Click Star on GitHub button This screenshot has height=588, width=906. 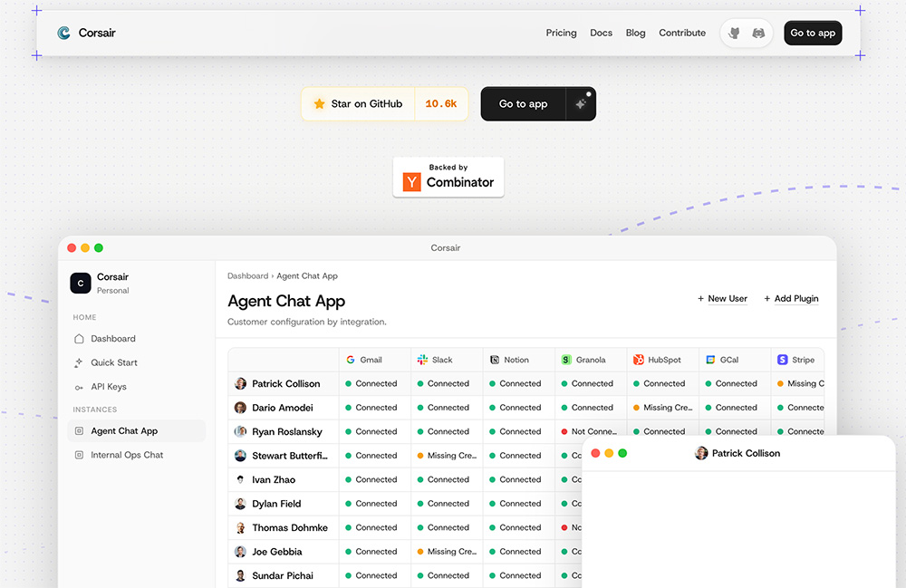358,104
